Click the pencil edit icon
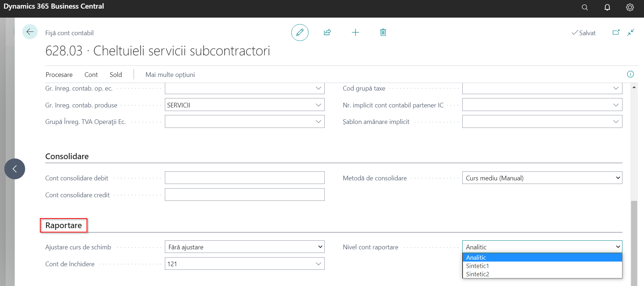This screenshot has height=286, width=644. coord(300,33)
